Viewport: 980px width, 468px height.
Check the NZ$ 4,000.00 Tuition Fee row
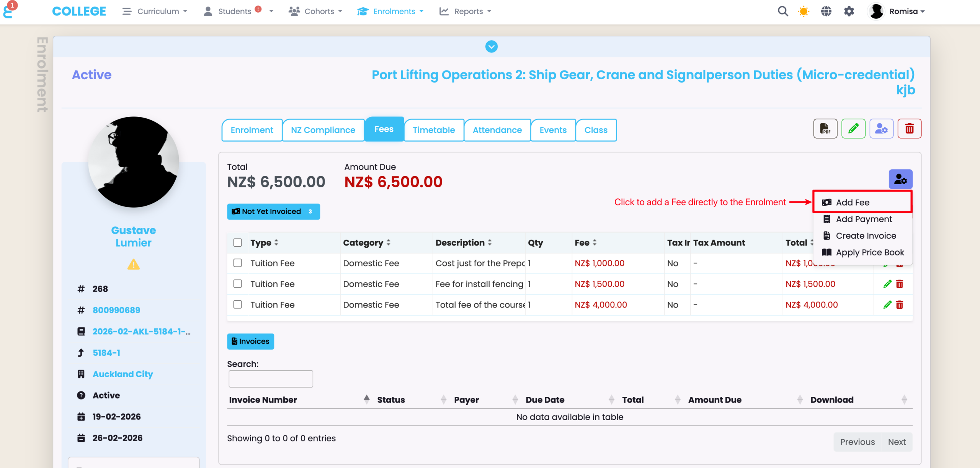pyautogui.click(x=238, y=305)
